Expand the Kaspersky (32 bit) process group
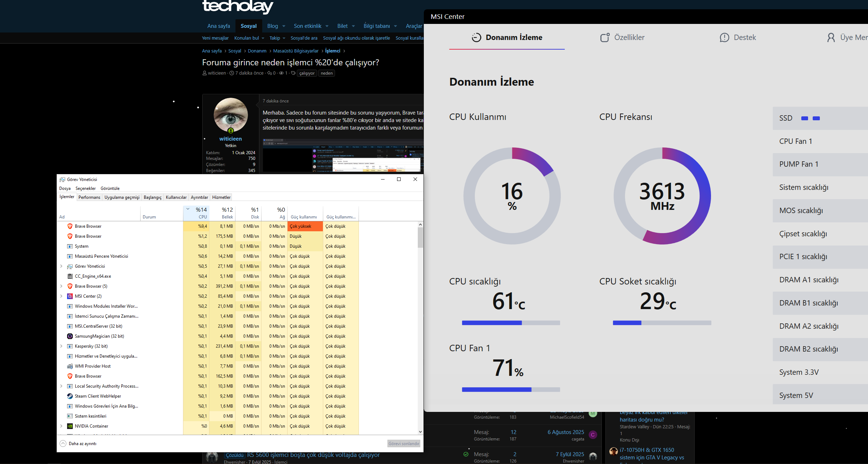Screen dimensions: 868x464 (61, 346)
